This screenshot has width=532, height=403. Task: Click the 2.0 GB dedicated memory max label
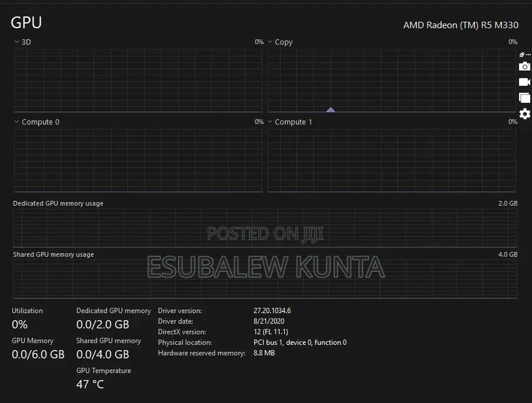[x=507, y=203]
